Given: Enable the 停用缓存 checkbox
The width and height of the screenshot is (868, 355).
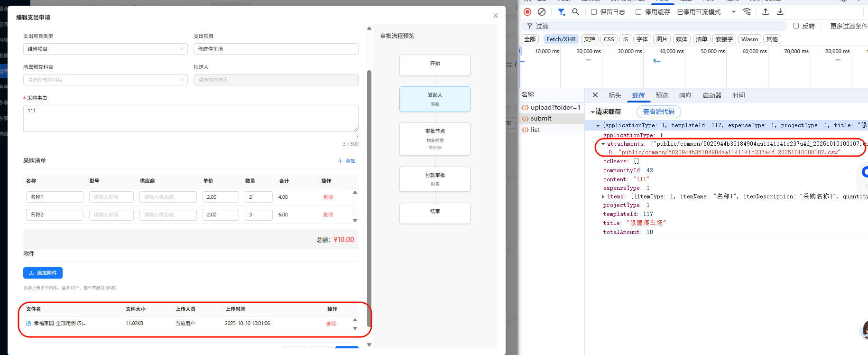Looking at the screenshot, I should click(638, 12).
